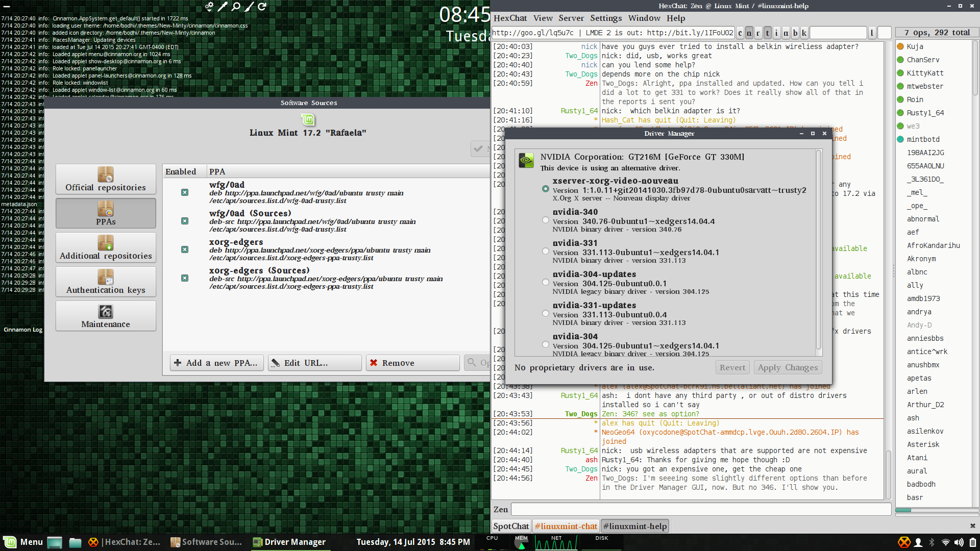Click Add a new PPA button
The width and height of the screenshot is (980, 551).
(x=217, y=363)
